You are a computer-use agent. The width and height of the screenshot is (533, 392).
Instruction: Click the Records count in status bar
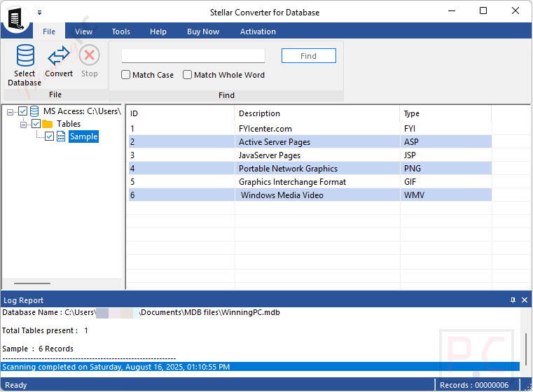click(474, 385)
